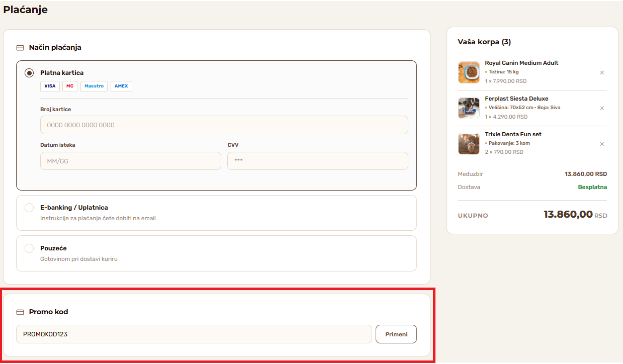Remove Royal Canin Medium Adult from cart
This screenshot has height=364, width=623.
602,72
